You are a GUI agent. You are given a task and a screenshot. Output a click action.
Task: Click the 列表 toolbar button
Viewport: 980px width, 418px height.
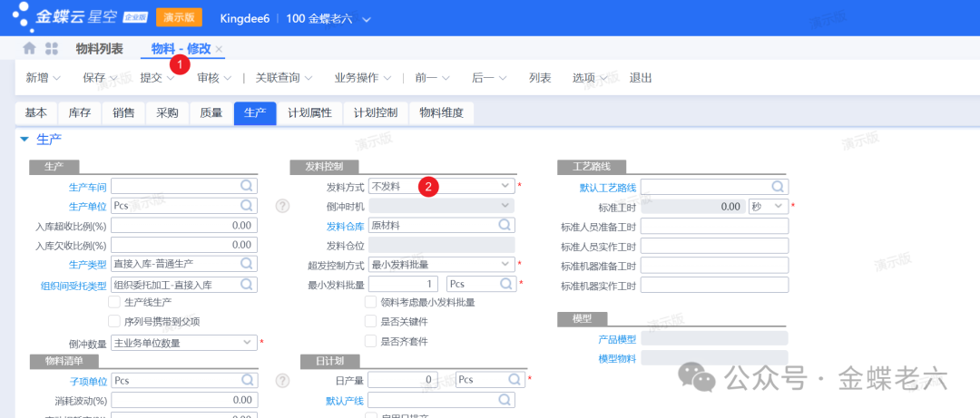(x=540, y=78)
